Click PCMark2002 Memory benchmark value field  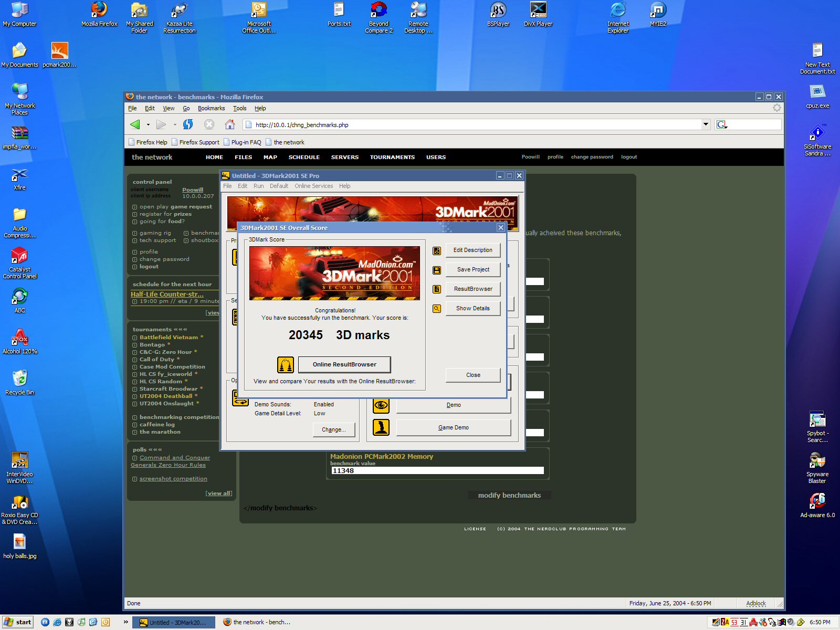click(437, 471)
